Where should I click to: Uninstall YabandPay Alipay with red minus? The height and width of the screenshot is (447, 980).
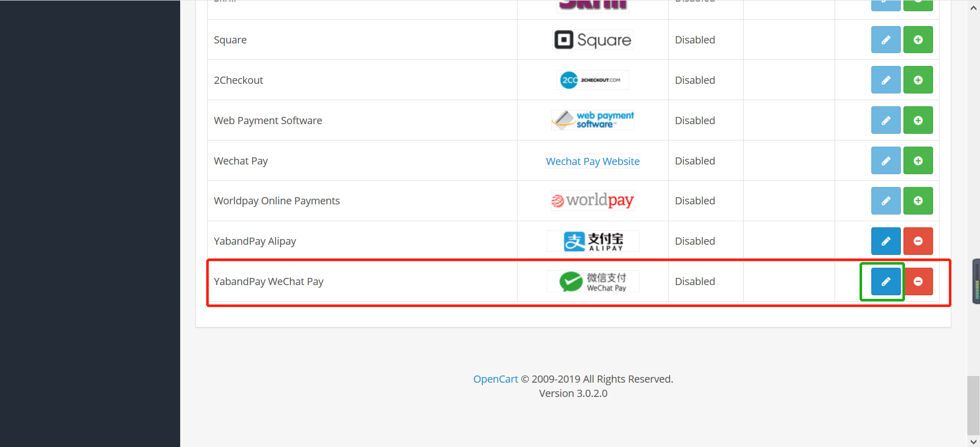tap(918, 241)
